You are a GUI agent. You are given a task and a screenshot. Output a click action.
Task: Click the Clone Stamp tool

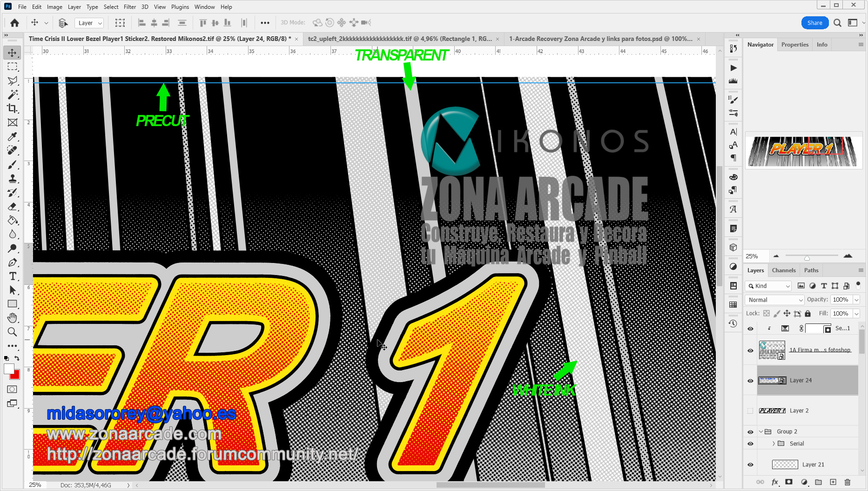point(13,178)
